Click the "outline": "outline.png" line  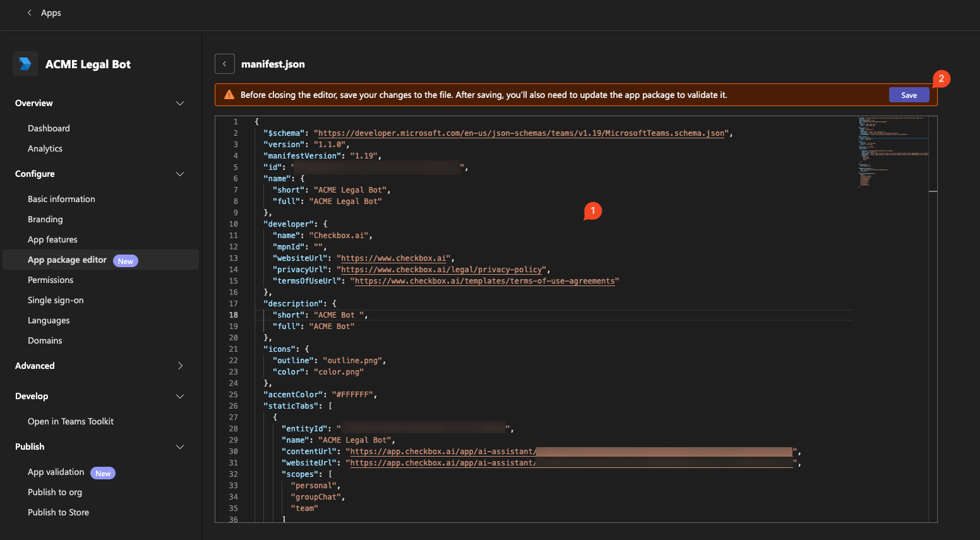[x=329, y=361]
